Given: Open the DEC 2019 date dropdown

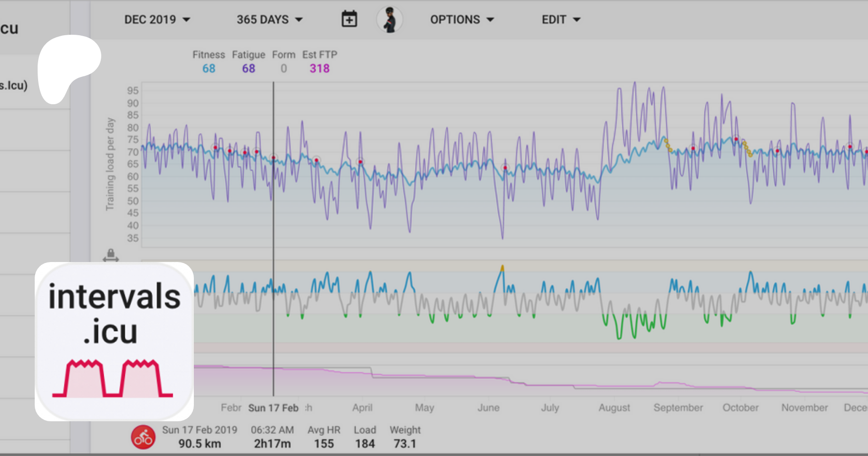Looking at the screenshot, I should 157,20.
